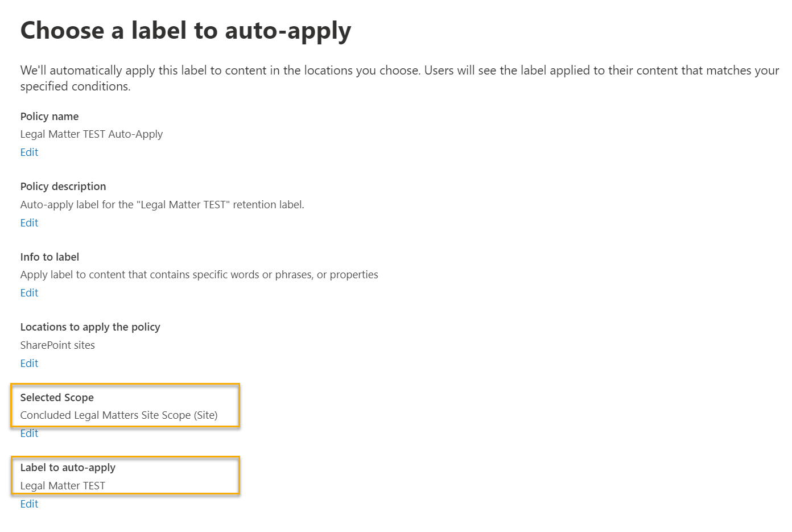Click the "Choose a label to auto-apply" heading
Screen dimensions: 792x532
tap(185, 31)
